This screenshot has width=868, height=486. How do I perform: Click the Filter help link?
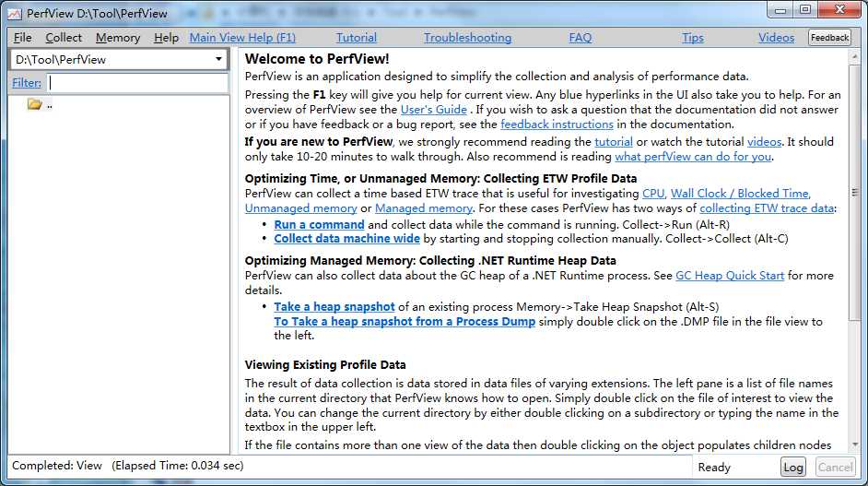click(x=27, y=83)
